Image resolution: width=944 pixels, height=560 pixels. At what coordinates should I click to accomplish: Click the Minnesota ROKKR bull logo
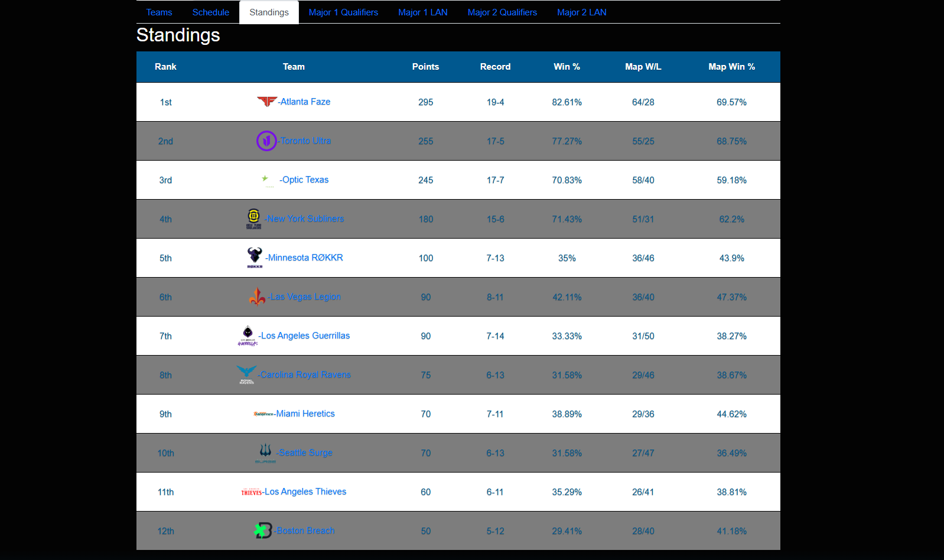coord(255,258)
